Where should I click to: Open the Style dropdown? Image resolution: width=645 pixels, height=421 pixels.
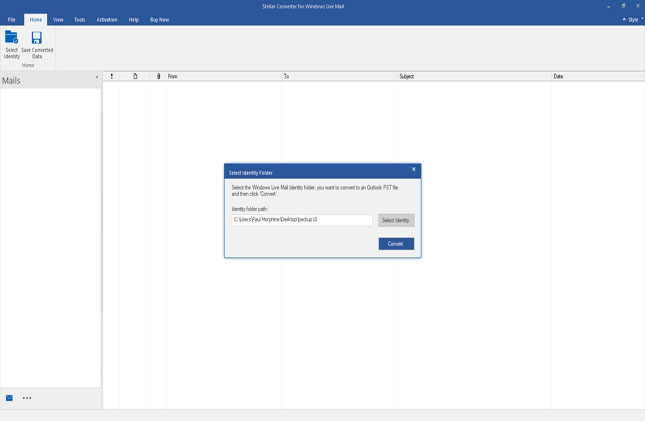[x=633, y=19]
